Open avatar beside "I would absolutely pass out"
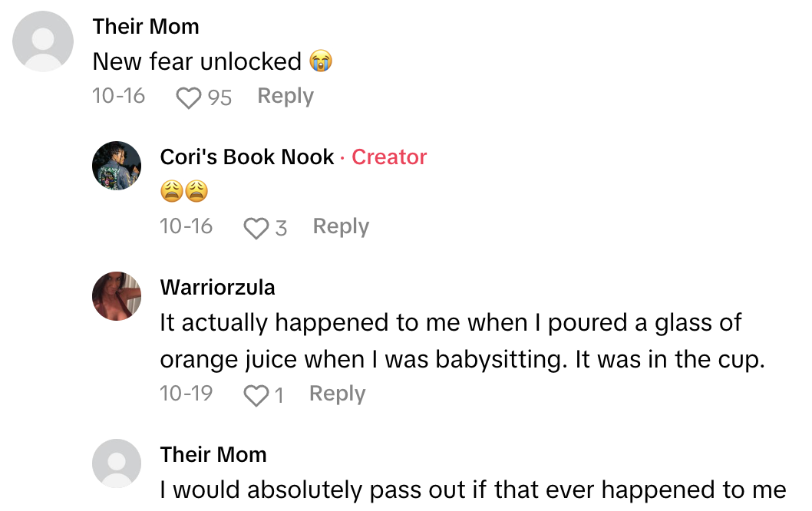The image size is (812, 511). 117,463
